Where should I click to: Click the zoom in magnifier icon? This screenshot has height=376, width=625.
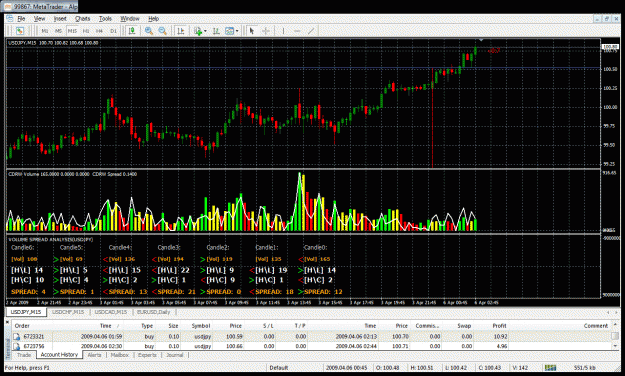(x=149, y=31)
